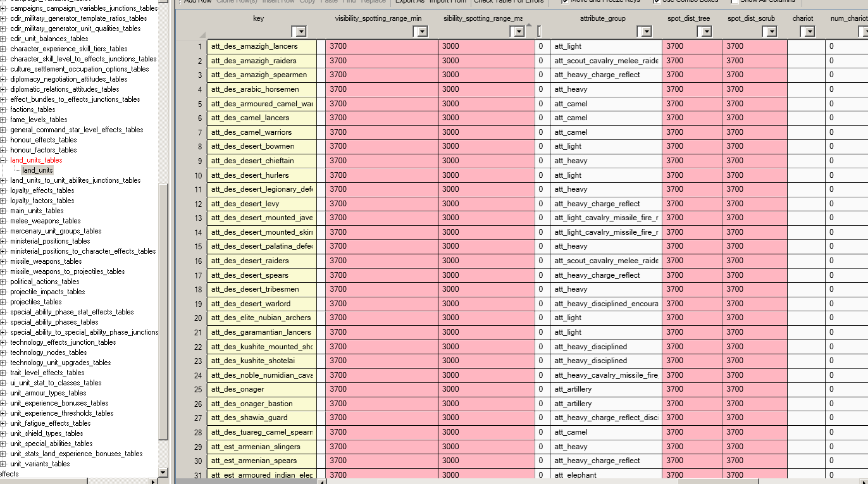868x484 pixels.
Task: Sort by the attribute_group column header
Action: [x=602, y=18]
